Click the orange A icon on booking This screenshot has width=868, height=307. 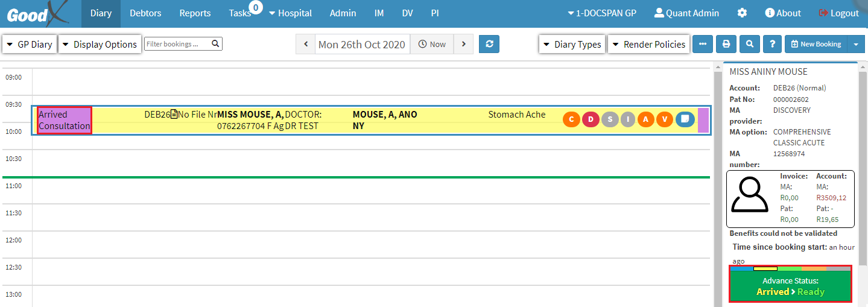pos(646,119)
